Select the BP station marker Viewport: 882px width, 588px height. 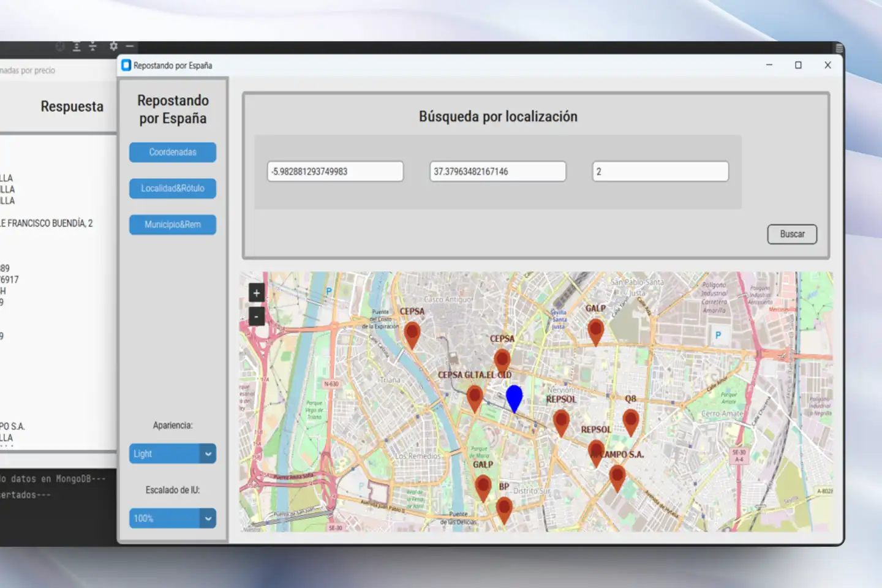[x=504, y=510]
